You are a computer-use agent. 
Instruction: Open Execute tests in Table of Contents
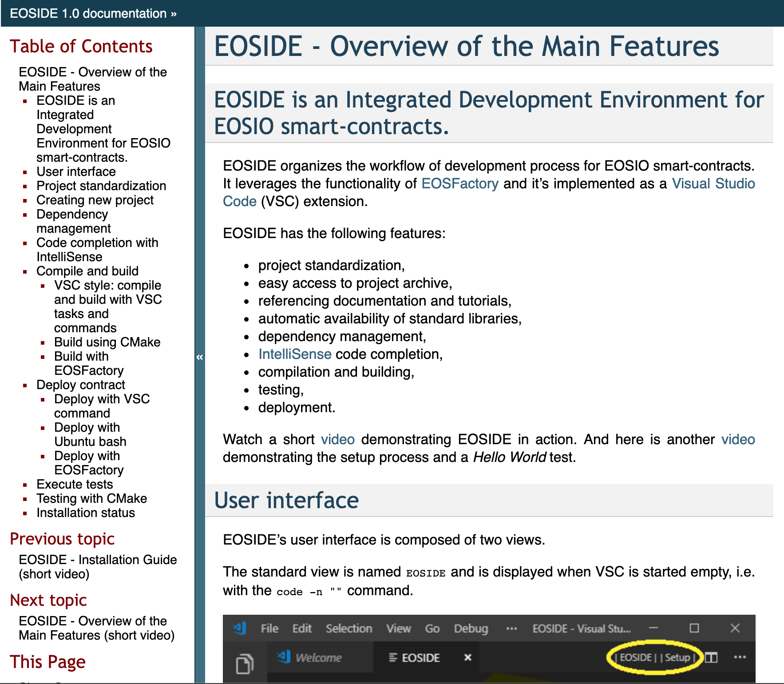point(75,484)
